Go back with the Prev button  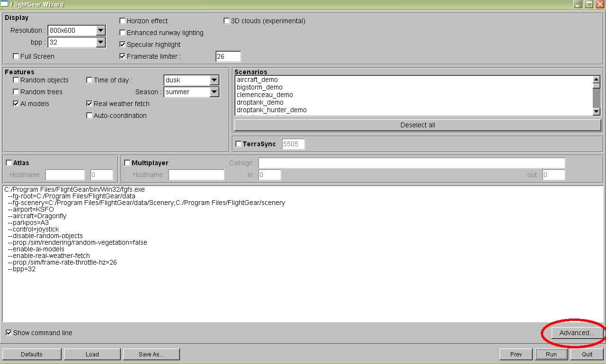tap(516, 354)
